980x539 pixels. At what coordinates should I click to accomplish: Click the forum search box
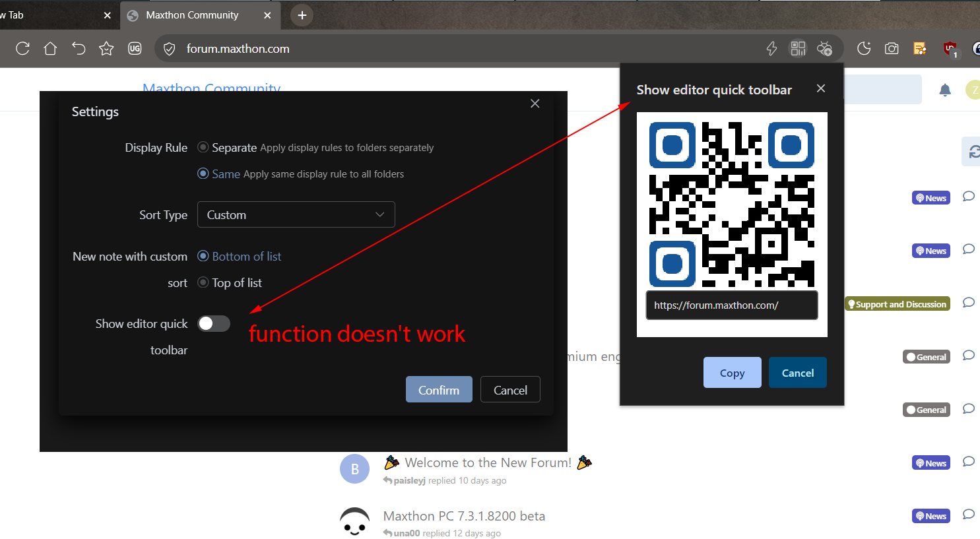(x=883, y=89)
